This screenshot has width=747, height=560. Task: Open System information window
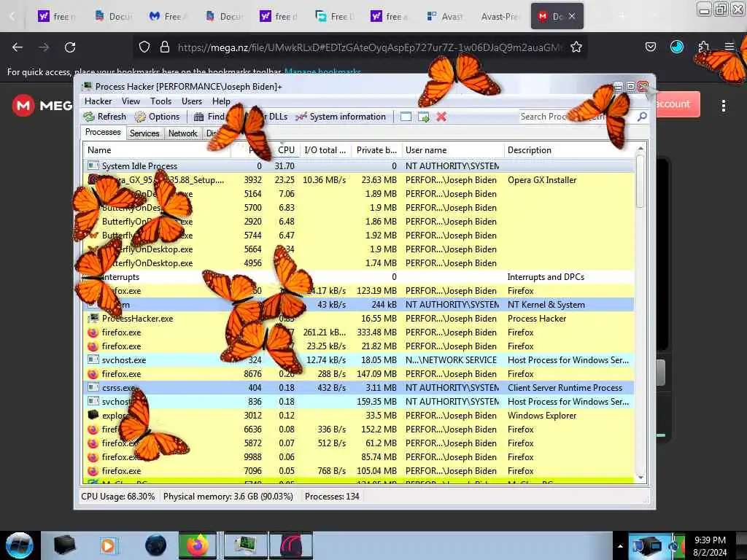[341, 117]
